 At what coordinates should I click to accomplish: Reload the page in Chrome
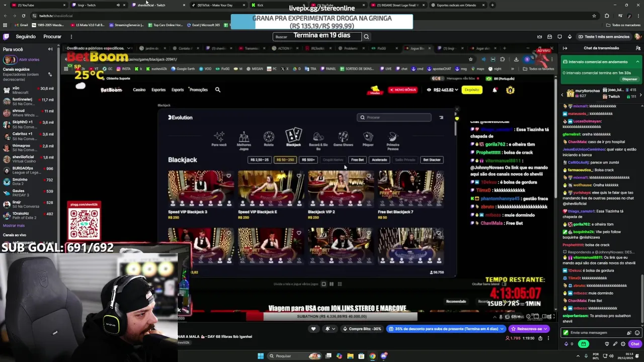coord(23,16)
